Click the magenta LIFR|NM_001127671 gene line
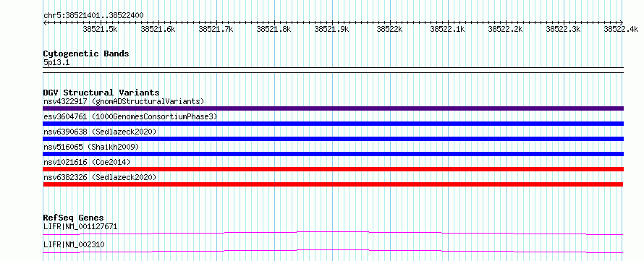The height and width of the screenshot is (261, 644). coord(333,233)
